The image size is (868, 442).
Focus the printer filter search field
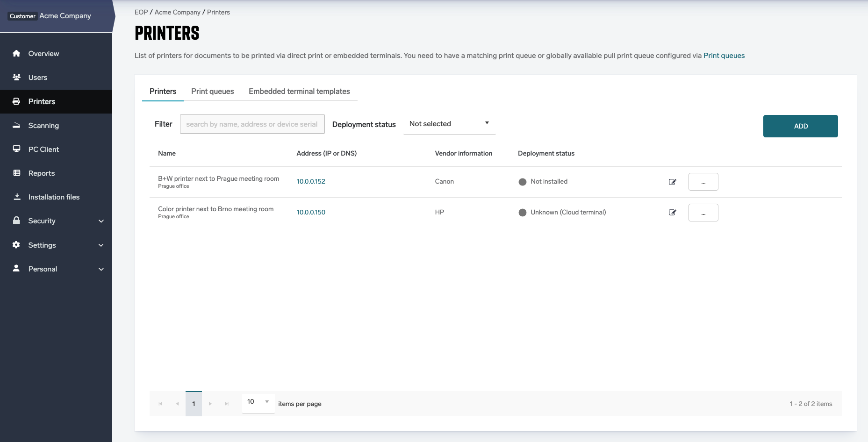tap(252, 124)
